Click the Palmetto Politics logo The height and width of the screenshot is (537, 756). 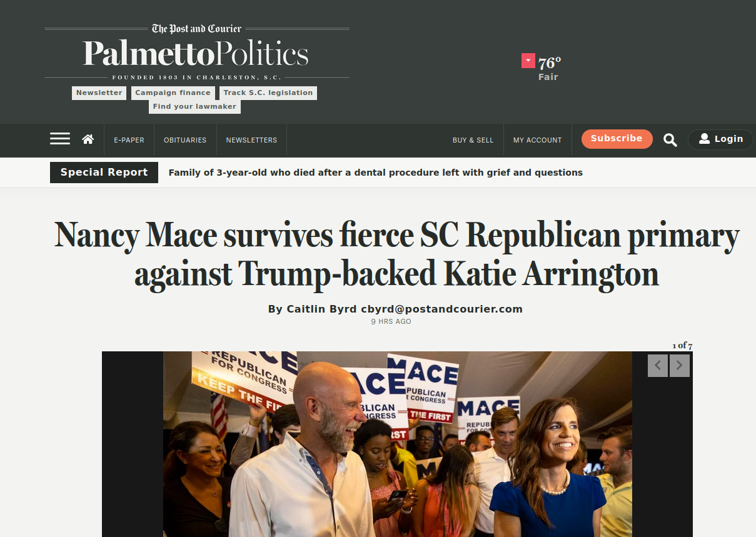tap(196, 54)
